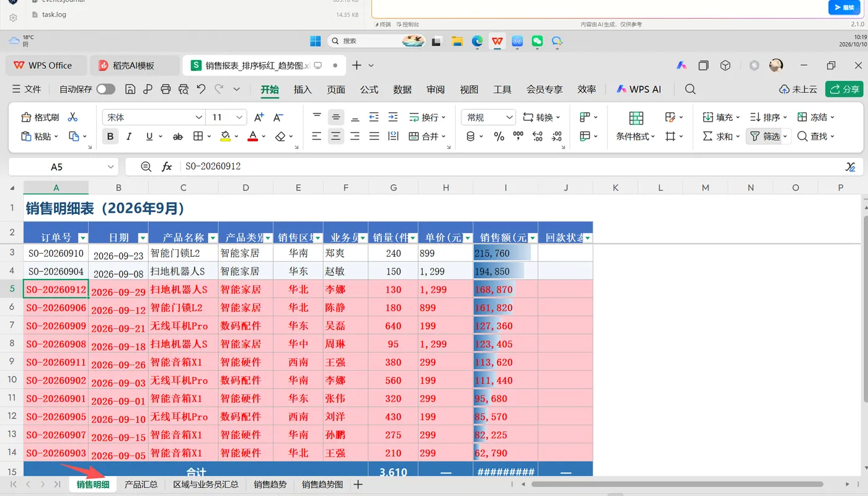
Task: Open the number format 常规 dropdown
Action: pyautogui.click(x=510, y=117)
